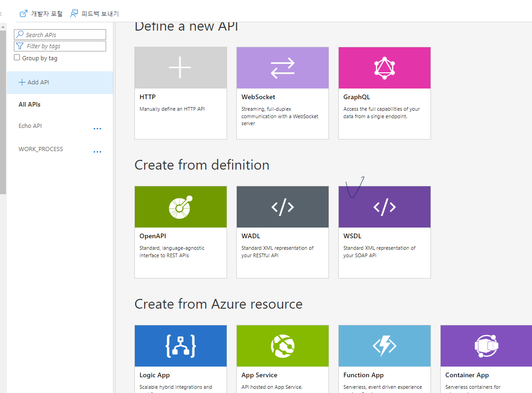The height and width of the screenshot is (393, 532).
Task: Select the App Service icon tile
Action: pyautogui.click(x=283, y=346)
